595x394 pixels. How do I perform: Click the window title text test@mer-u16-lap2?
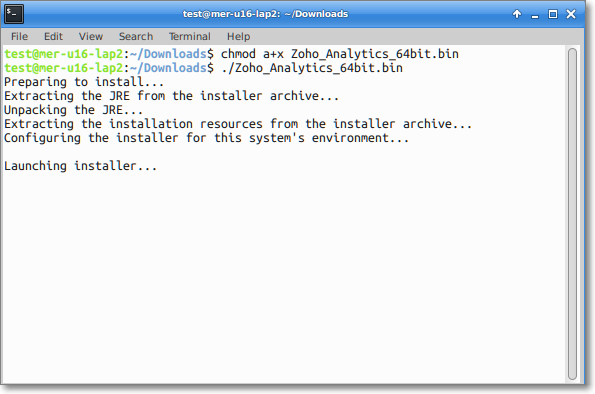[231, 14]
